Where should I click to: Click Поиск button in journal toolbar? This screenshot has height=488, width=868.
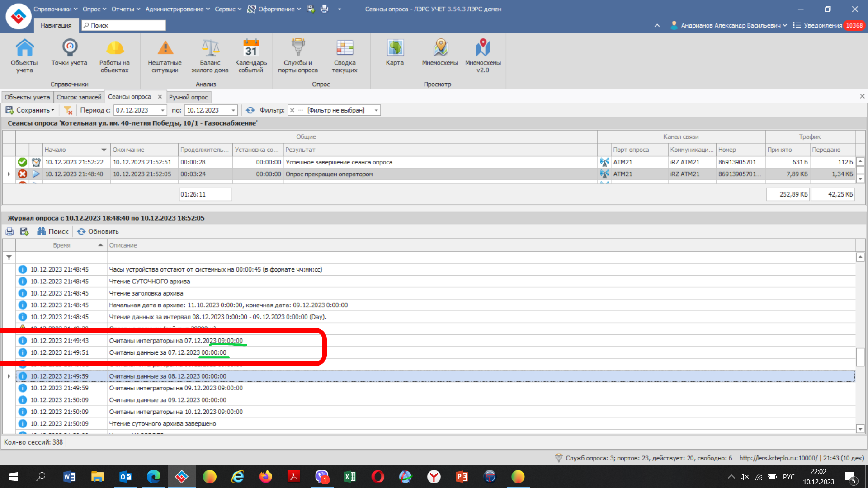pyautogui.click(x=53, y=231)
